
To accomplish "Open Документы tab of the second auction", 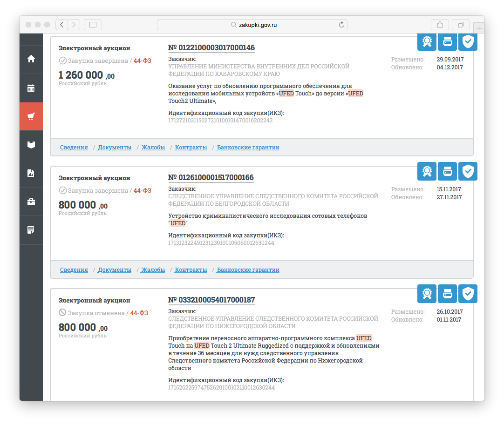I will pyautogui.click(x=114, y=270).
